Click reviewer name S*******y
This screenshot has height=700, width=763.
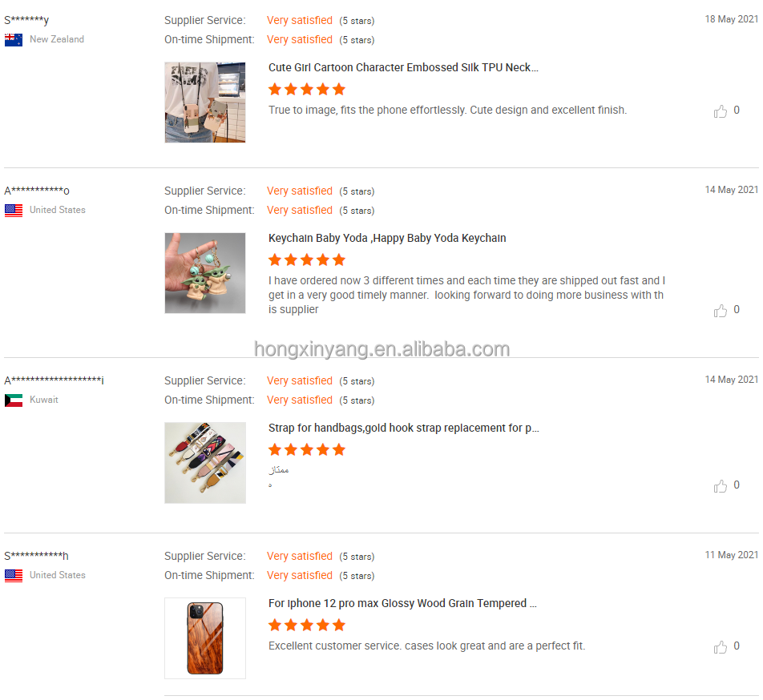tap(26, 20)
